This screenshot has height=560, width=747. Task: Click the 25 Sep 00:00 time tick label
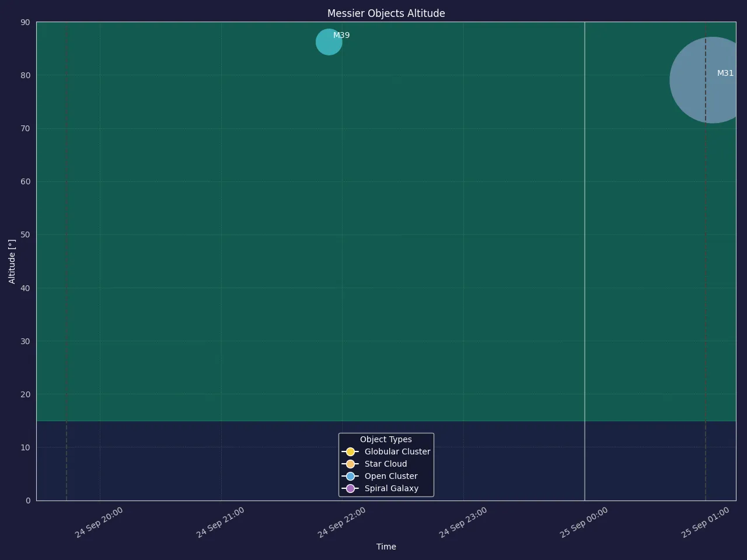(584, 523)
